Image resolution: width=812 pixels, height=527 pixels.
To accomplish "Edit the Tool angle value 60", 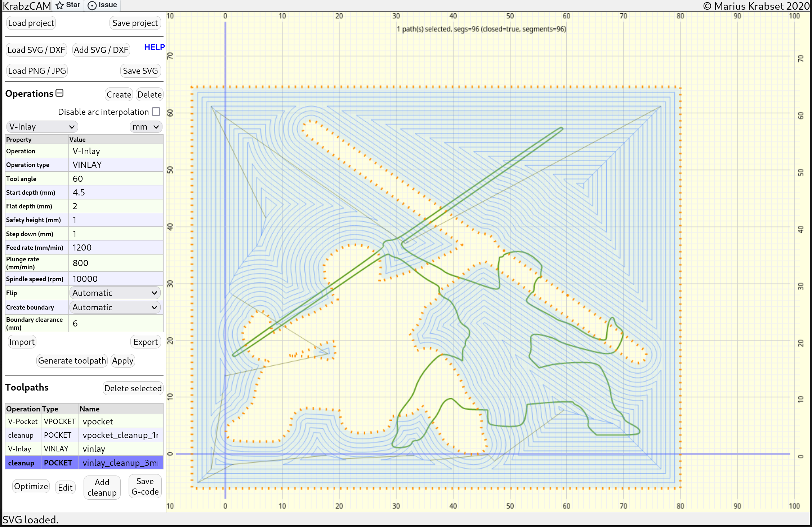I will [x=116, y=179].
